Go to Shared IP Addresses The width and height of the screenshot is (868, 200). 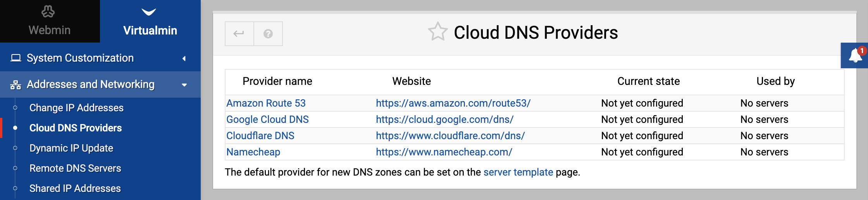(x=75, y=188)
